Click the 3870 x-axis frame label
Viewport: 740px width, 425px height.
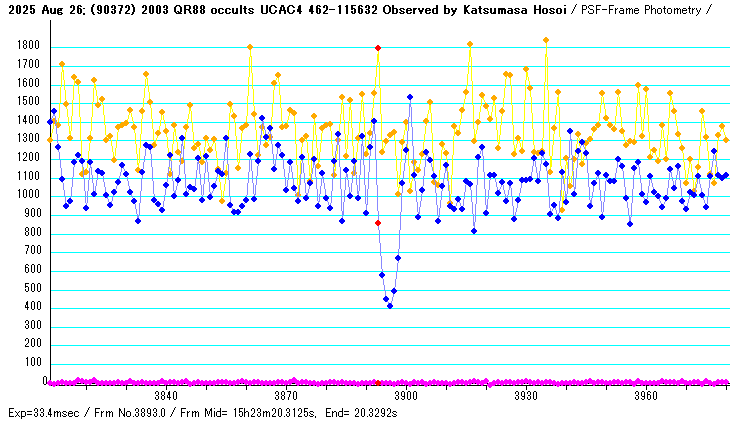click(286, 396)
